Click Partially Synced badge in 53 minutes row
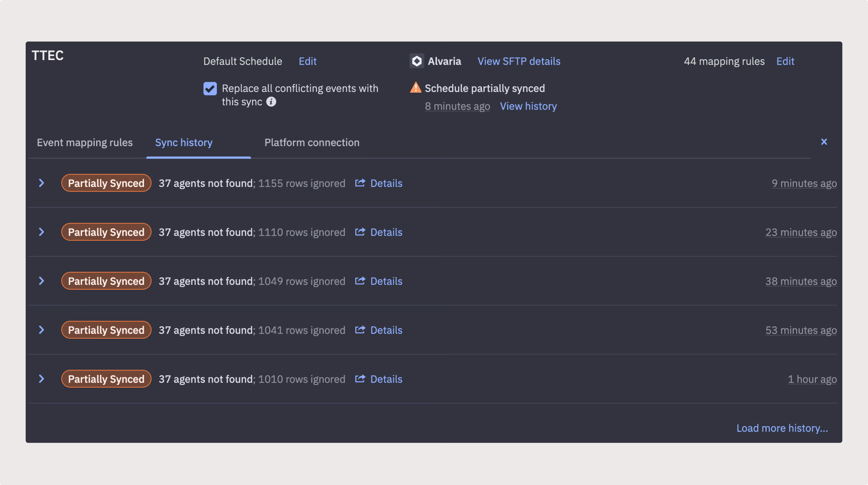Screen dimensions: 868x485 tap(106, 330)
